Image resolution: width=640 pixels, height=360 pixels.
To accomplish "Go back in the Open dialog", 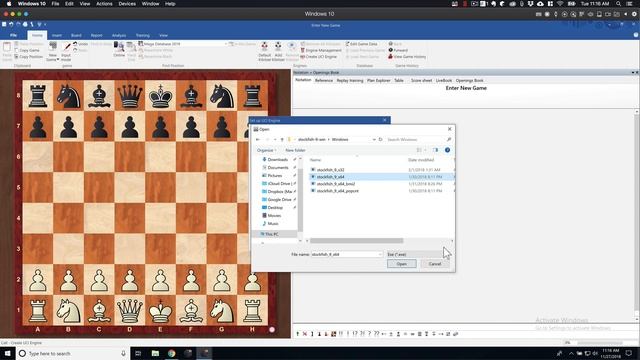I will tap(258, 140).
